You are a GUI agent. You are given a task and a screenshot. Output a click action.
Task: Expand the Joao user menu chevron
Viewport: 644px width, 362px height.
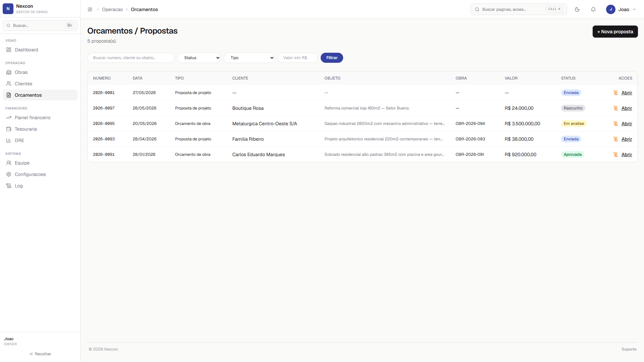[634, 9]
